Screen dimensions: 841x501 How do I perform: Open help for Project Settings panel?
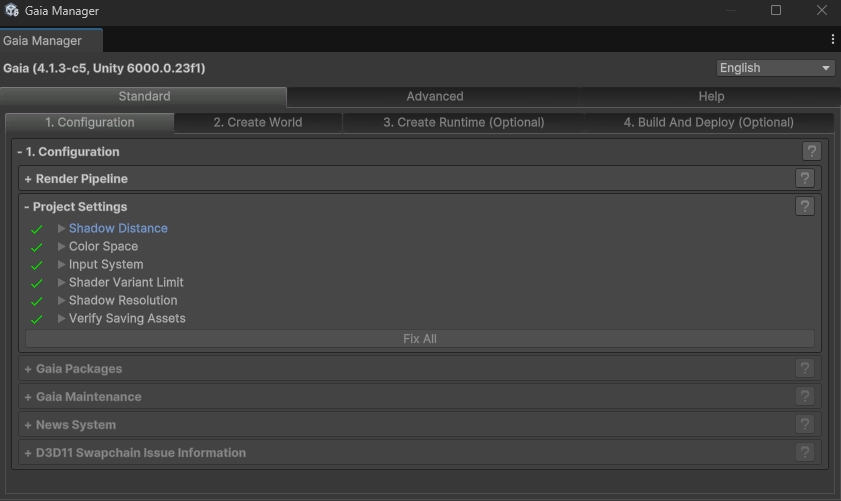[805, 207]
